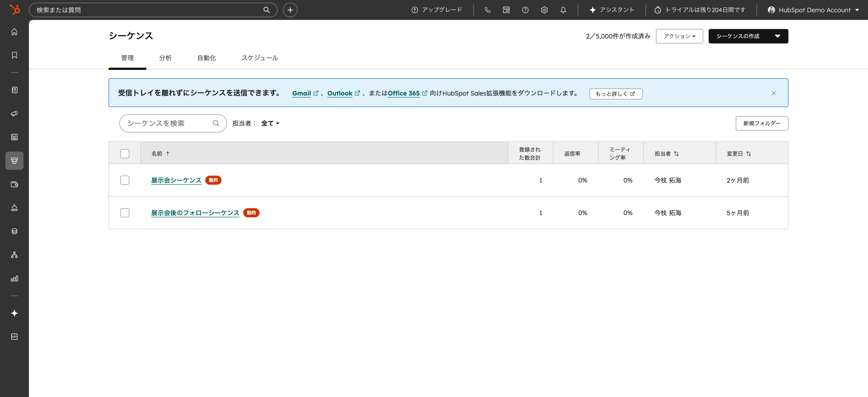
Task: Click the 新規フォルダー button
Action: [x=762, y=123]
